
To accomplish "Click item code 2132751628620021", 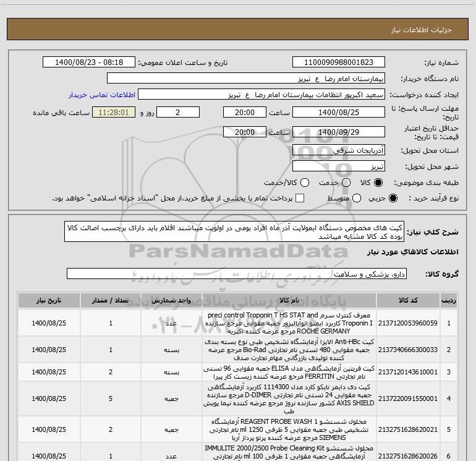I will point(408,429).
